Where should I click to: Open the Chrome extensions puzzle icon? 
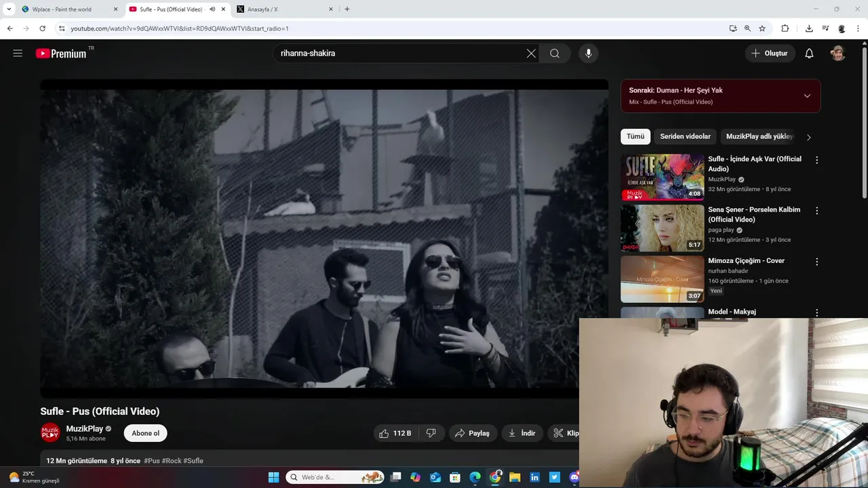tap(785, 28)
